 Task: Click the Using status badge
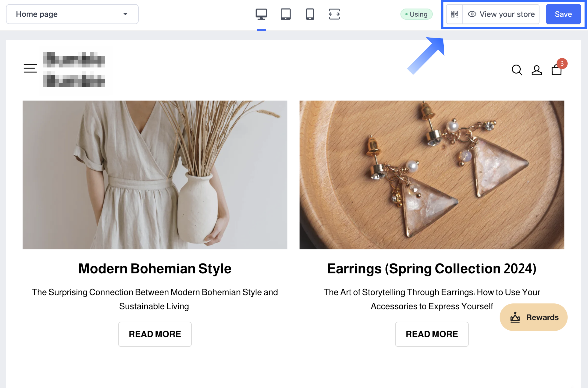click(416, 14)
